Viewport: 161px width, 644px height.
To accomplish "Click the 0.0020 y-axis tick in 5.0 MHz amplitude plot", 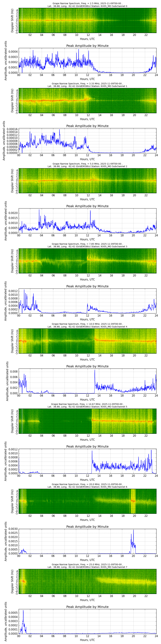I will click(13, 213).
